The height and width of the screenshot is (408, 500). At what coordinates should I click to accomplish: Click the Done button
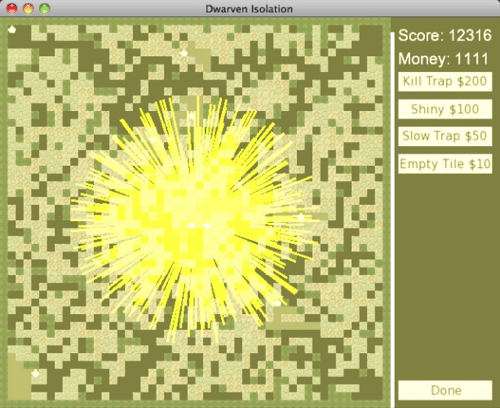[445, 390]
